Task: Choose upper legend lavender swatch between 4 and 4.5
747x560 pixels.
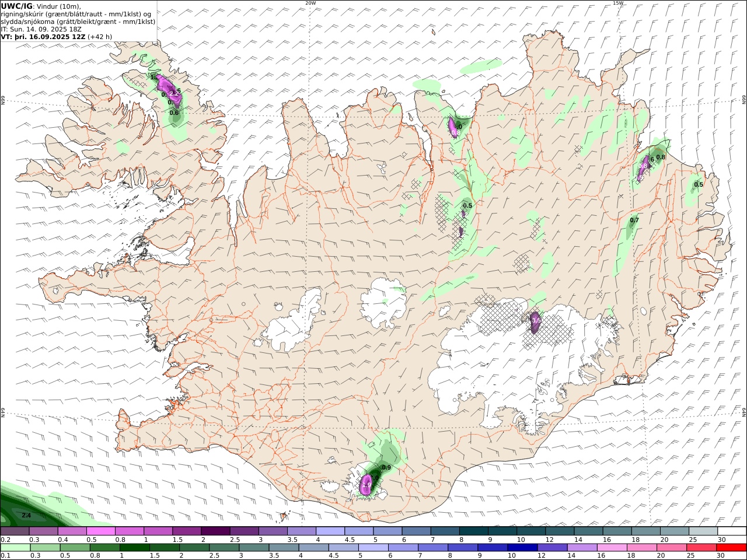Action: (x=329, y=531)
